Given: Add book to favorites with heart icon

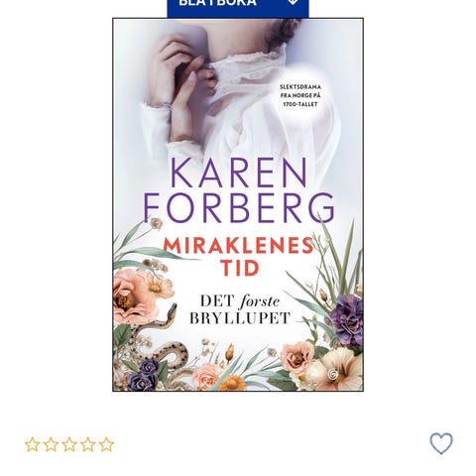Looking at the screenshot, I should click(441, 443).
